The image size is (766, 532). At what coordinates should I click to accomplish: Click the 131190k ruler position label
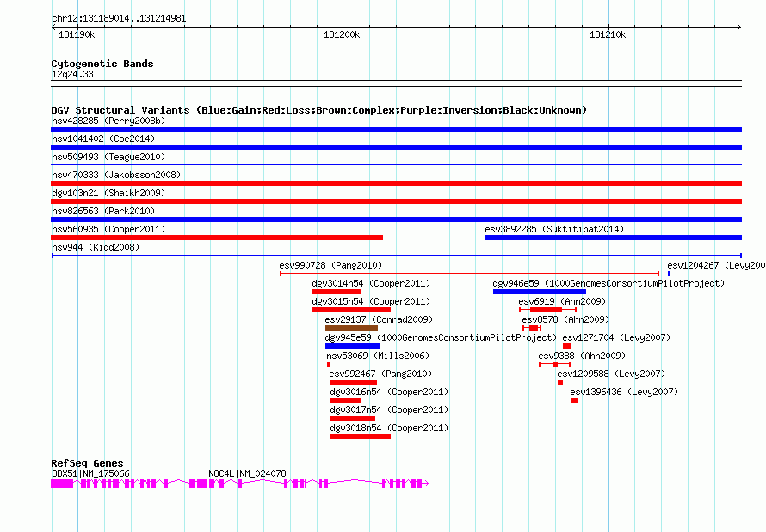click(77, 34)
